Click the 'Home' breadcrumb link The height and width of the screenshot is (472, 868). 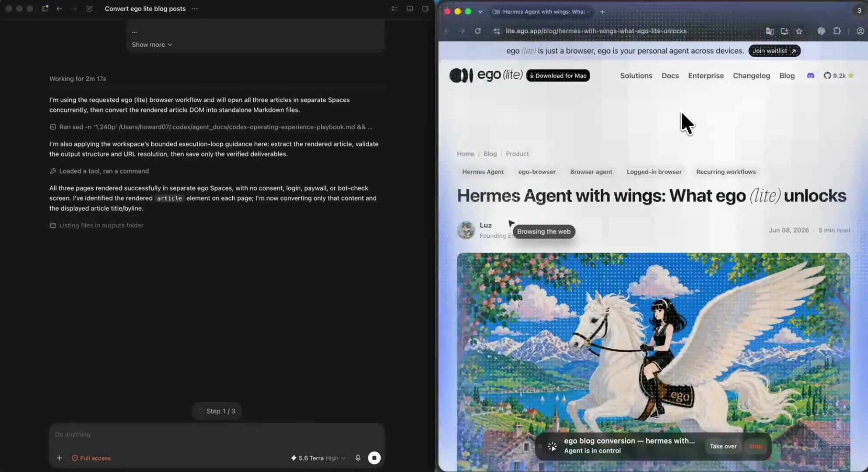point(465,154)
